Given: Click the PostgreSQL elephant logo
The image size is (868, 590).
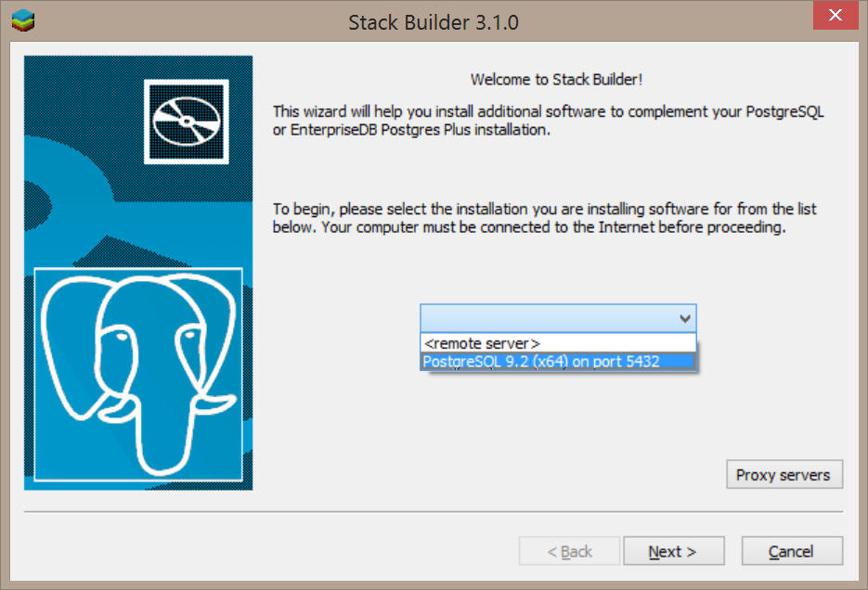Looking at the screenshot, I should (138, 375).
